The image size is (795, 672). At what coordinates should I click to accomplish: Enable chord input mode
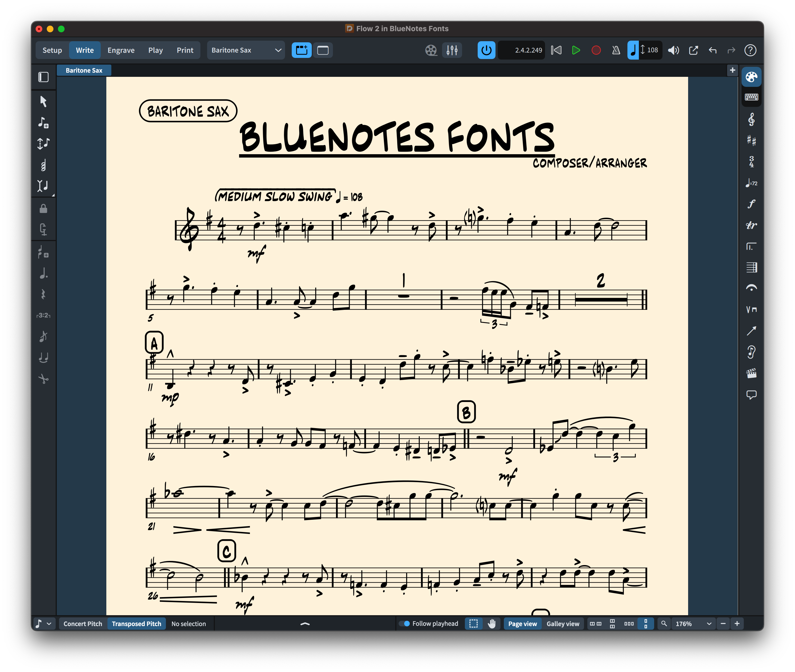pyautogui.click(x=43, y=165)
